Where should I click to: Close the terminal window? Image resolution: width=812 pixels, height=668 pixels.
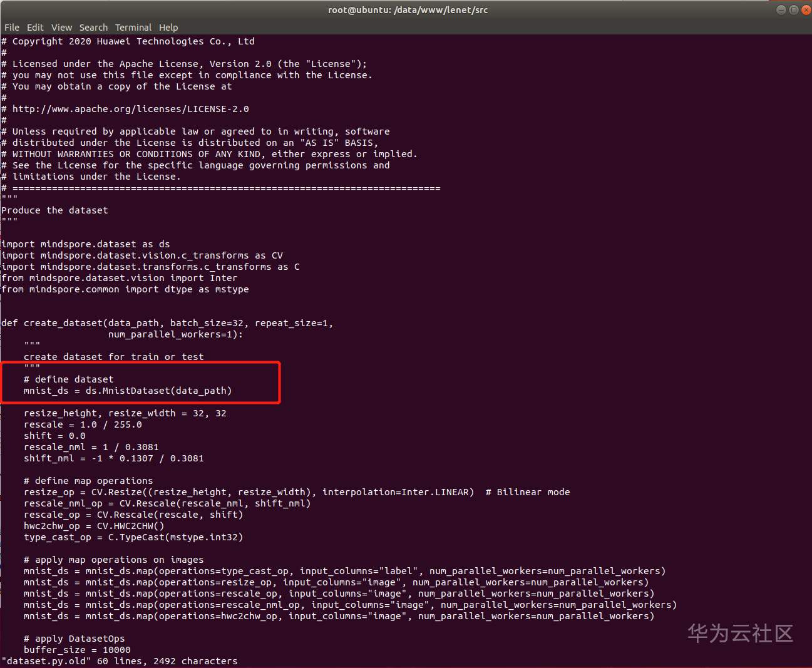coord(806,10)
